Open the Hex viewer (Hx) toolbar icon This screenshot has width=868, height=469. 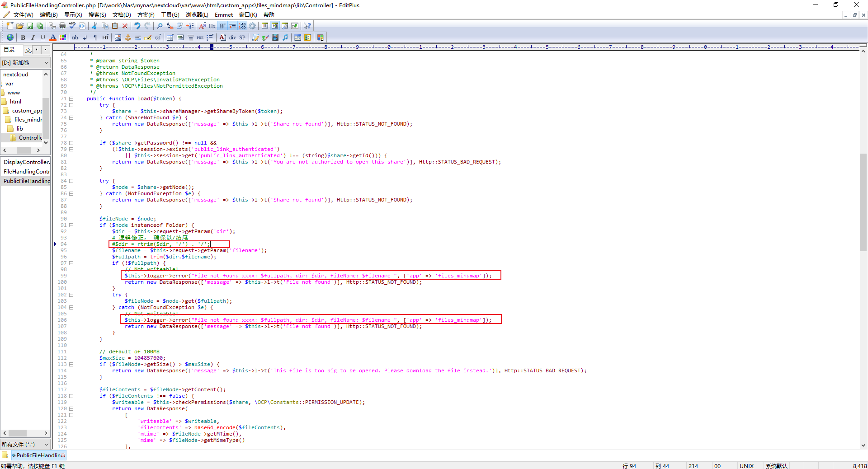(212, 26)
